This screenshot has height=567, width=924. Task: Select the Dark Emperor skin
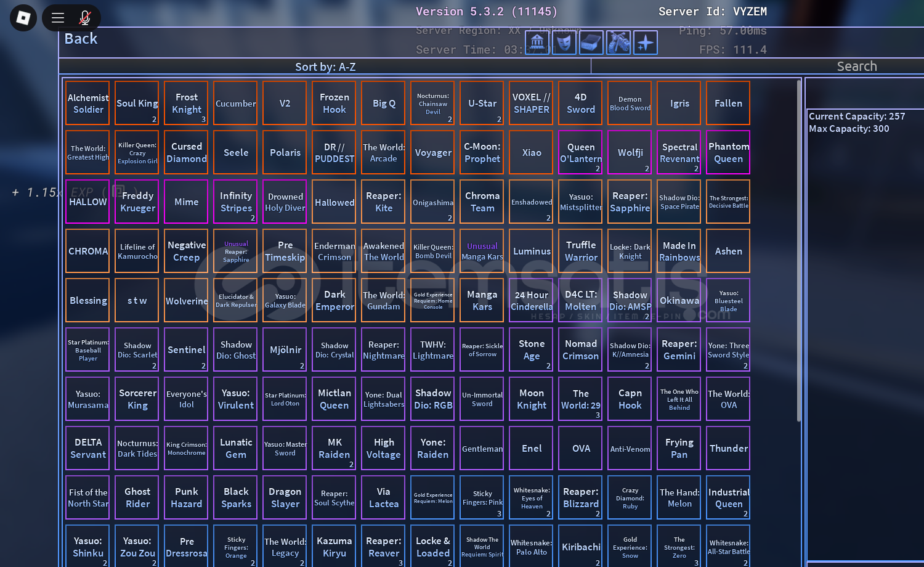[334, 301]
